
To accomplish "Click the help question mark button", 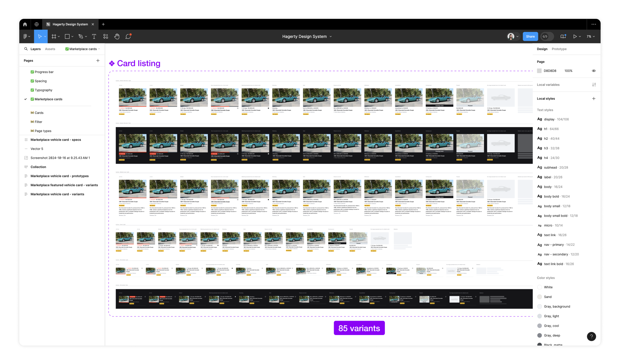I will coord(591,336).
